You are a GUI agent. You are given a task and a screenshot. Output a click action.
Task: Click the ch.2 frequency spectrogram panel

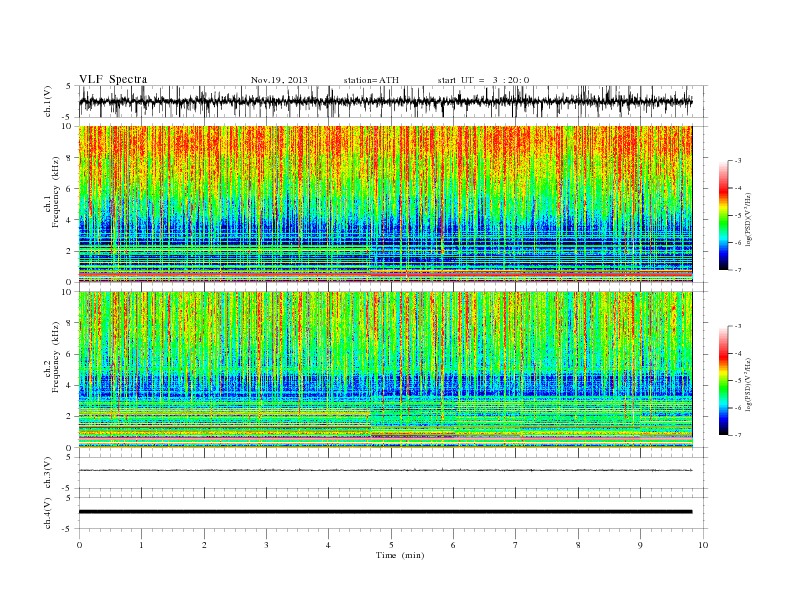385,370
